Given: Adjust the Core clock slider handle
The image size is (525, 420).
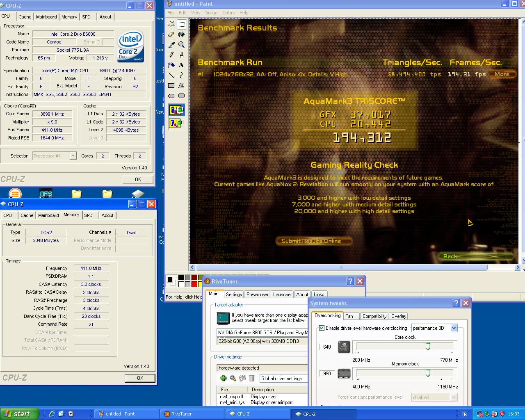Looking at the screenshot, I should (x=428, y=347).
